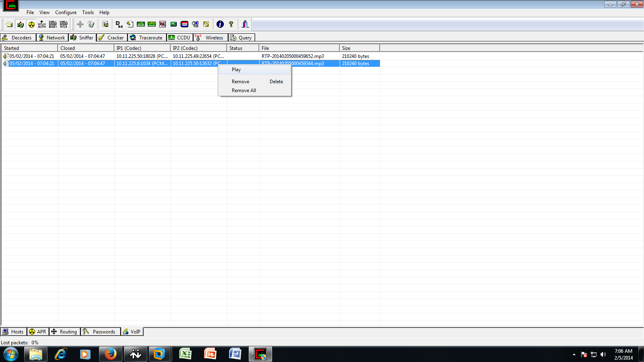Expand hidden icons in the system tray
This screenshot has height=362, width=644.
574,354
